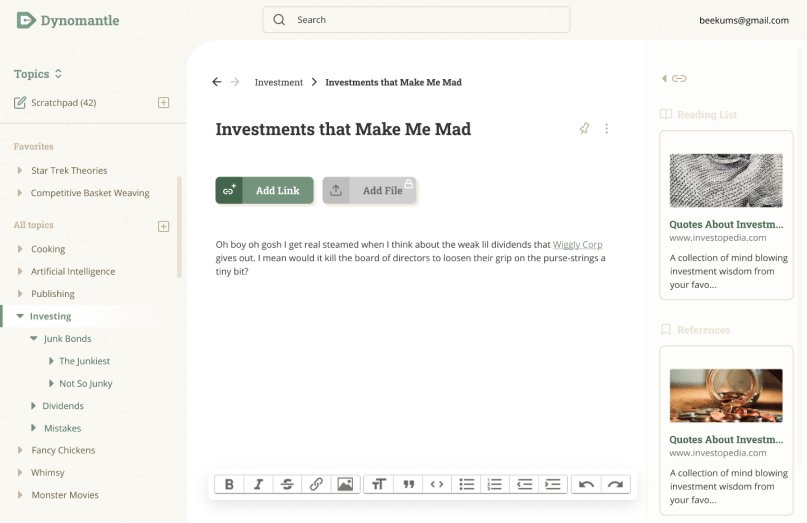Expand the Monster Movies topic
Image resolution: width=807 pixels, height=523 pixels.
[x=20, y=495]
